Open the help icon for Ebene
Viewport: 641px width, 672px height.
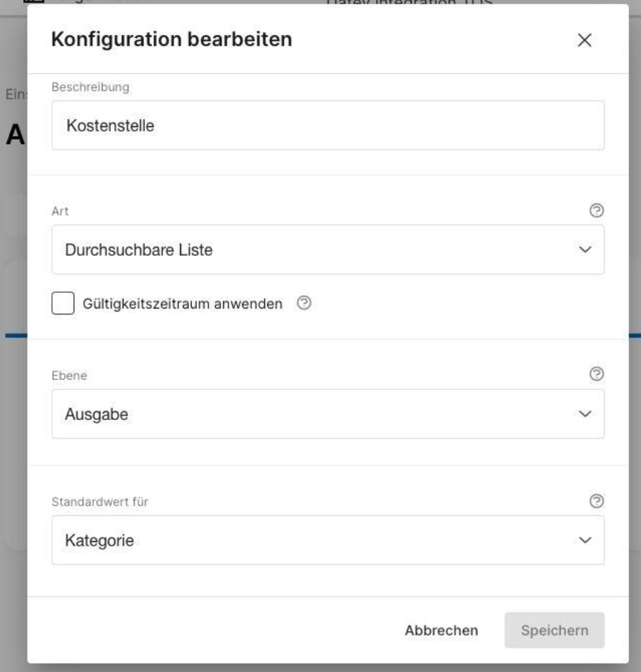pyautogui.click(x=596, y=374)
